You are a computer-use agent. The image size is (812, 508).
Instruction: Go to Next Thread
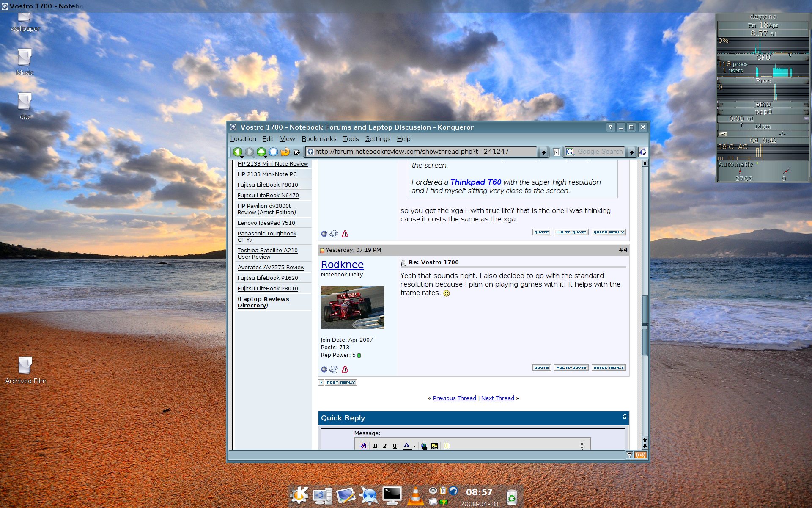(x=497, y=398)
